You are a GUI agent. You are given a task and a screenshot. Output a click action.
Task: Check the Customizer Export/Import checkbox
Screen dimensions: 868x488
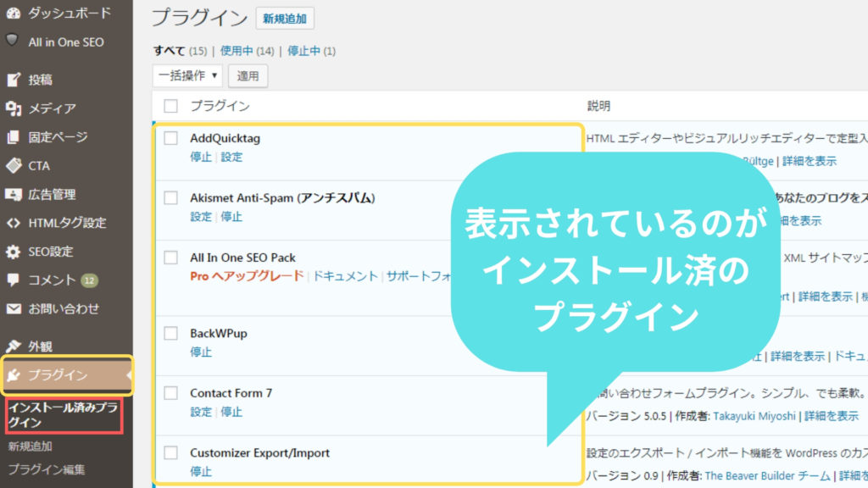click(x=170, y=452)
